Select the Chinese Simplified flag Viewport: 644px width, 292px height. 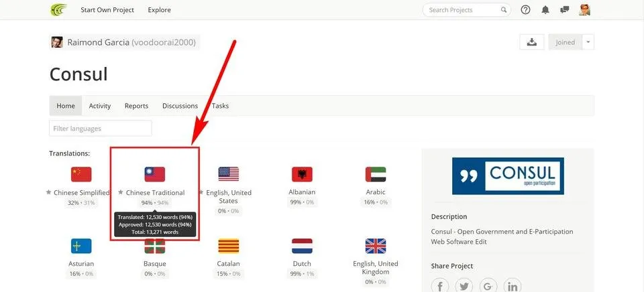[x=81, y=174]
